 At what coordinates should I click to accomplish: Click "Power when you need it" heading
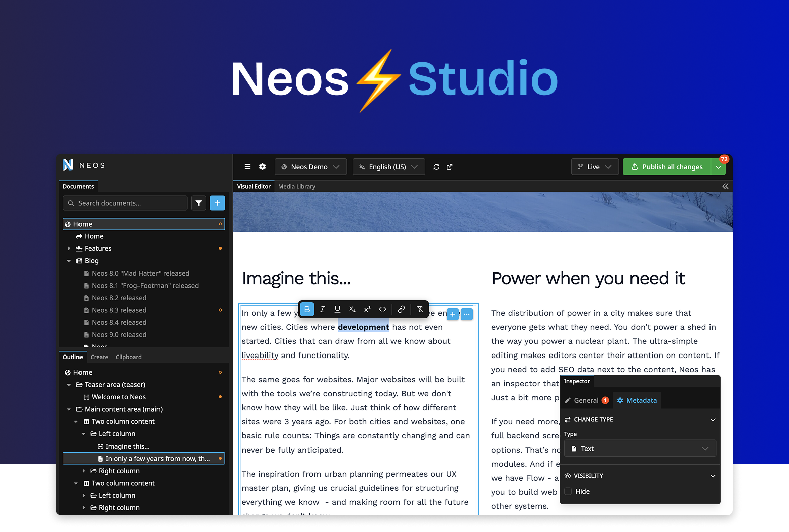point(588,278)
